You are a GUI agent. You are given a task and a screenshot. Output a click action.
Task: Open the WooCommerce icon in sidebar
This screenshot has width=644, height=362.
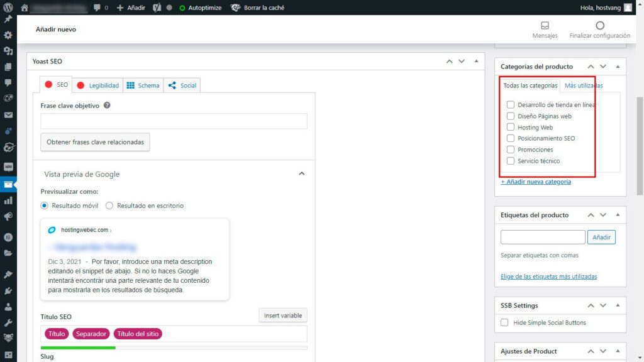(8, 168)
